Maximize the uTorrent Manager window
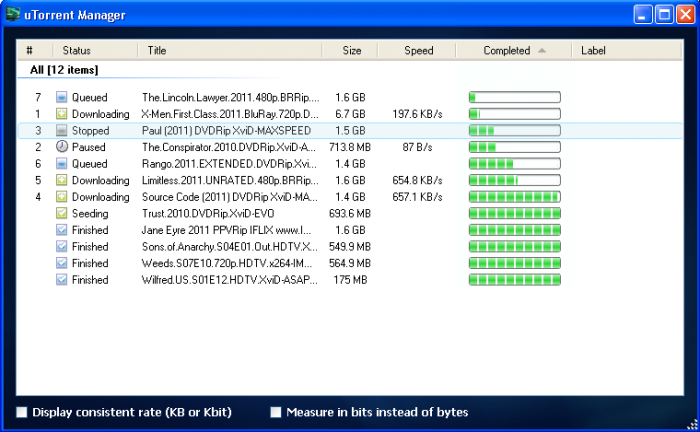700x432 pixels. (664, 14)
